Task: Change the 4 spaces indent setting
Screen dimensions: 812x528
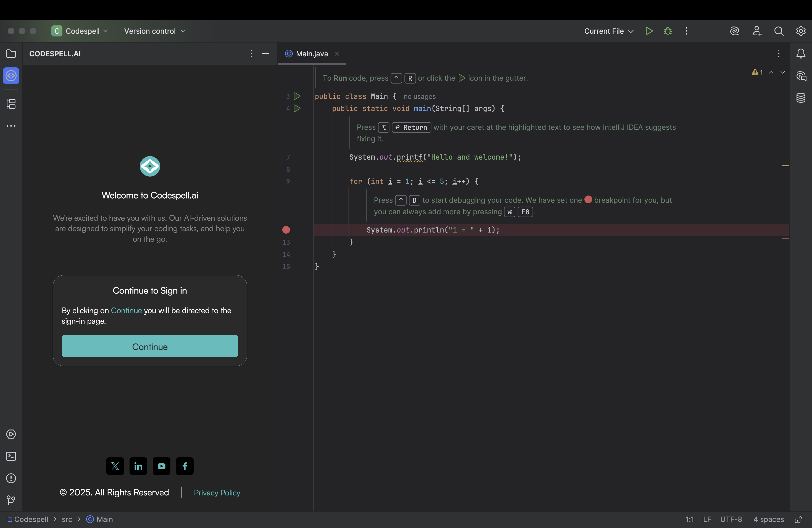Action: click(768, 519)
